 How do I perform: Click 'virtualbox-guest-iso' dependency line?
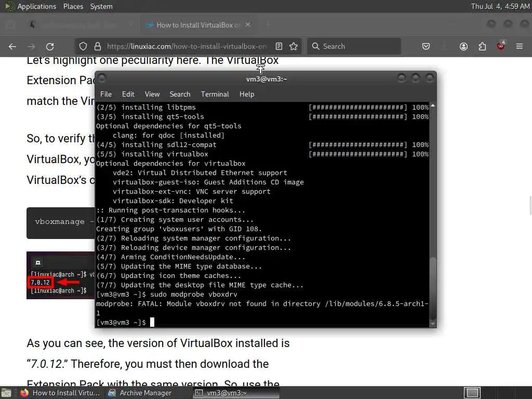208,182
